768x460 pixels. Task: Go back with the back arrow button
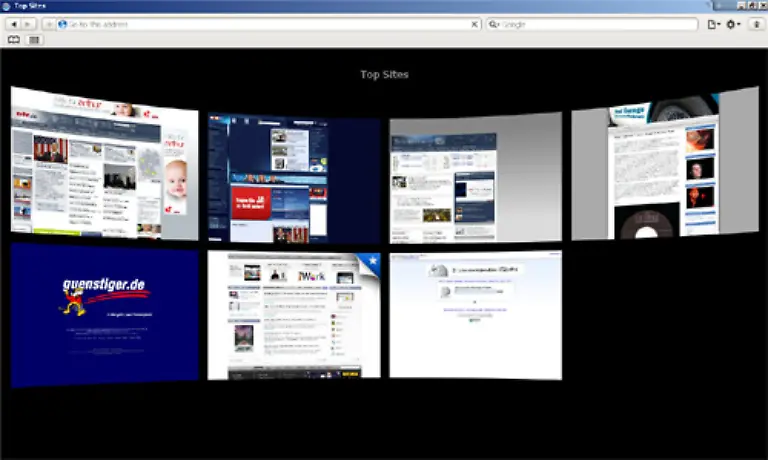coord(14,24)
